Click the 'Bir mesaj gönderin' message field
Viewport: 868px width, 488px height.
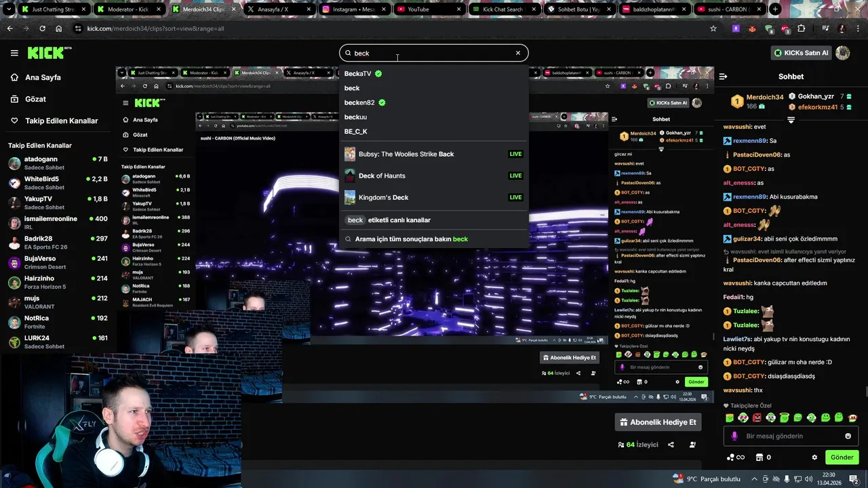tap(791, 436)
